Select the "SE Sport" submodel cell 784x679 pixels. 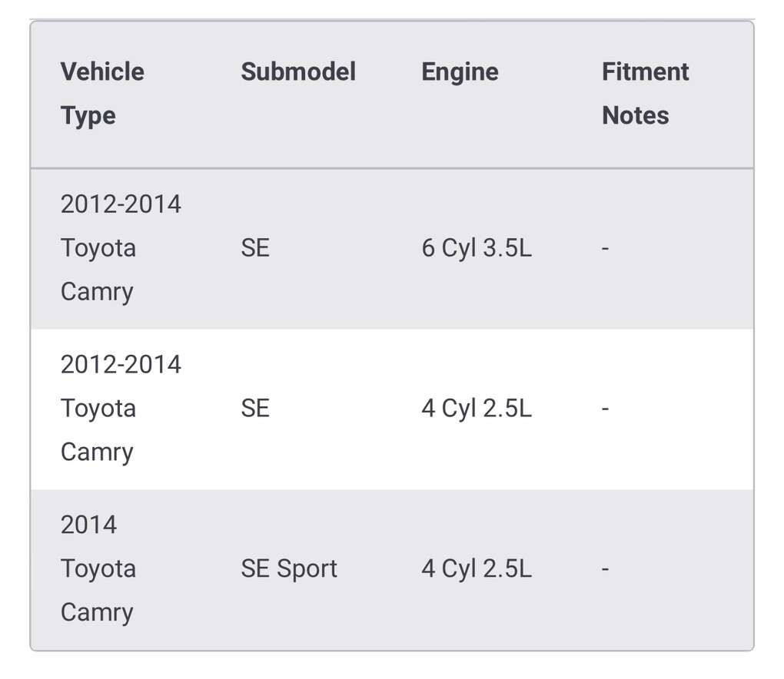(x=289, y=569)
